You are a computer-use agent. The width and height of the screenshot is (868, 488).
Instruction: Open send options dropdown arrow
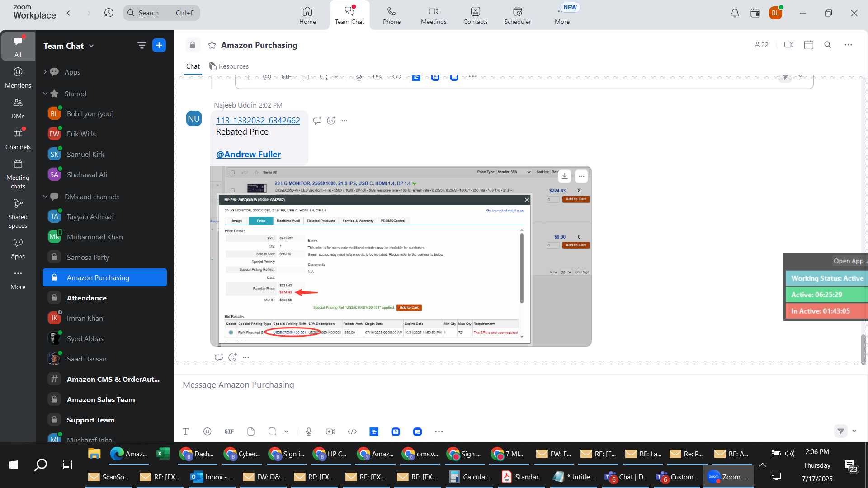tap(854, 431)
